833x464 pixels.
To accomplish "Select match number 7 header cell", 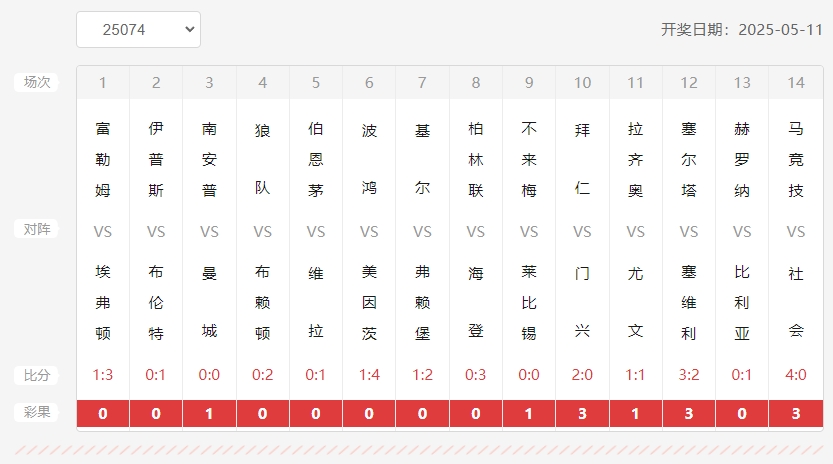I will (x=422, y=83).
